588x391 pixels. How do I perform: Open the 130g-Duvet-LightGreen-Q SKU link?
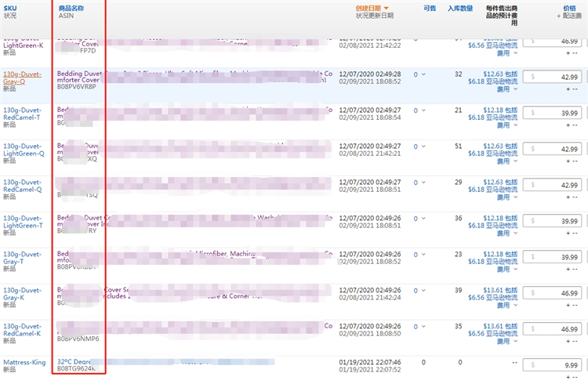pos(22,150)
